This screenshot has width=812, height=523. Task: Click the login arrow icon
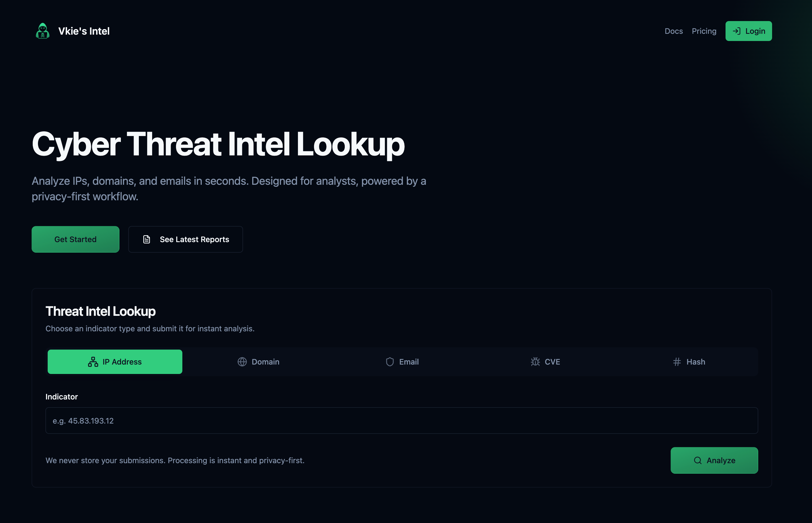pos(736,31)
